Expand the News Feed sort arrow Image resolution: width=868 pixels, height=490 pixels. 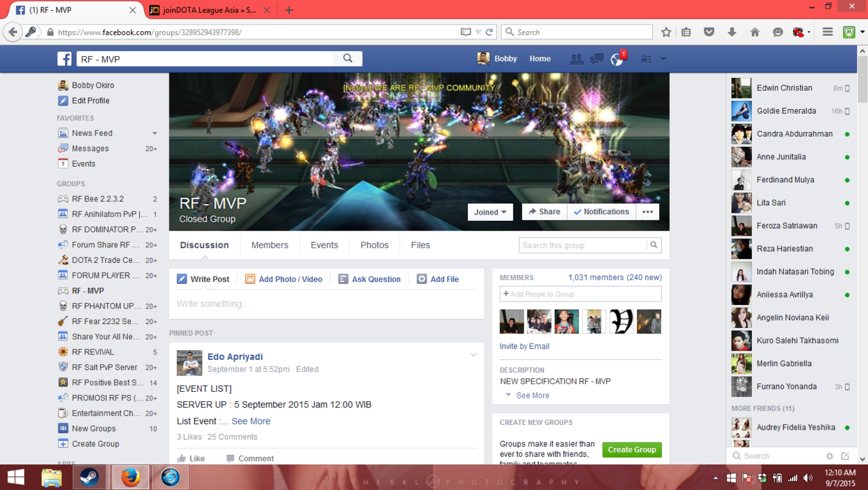tap(155, 134)
